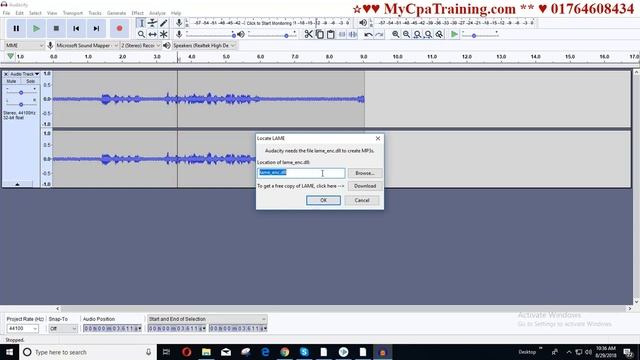Open the Analyze menu
Image resolution: width=640 pixels, height=360 pixels.
click(x=158, y=13)
